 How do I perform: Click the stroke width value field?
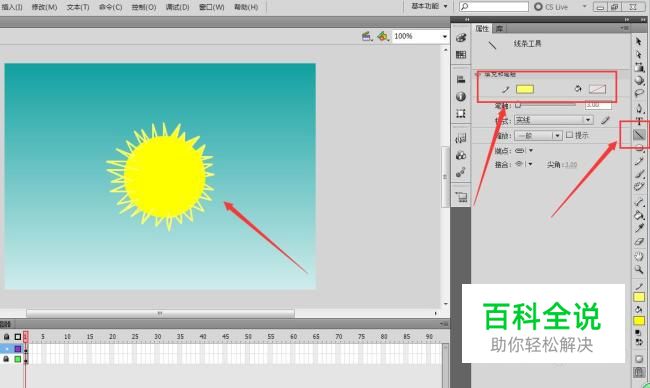pyautogui.click(x=598, y=105)
